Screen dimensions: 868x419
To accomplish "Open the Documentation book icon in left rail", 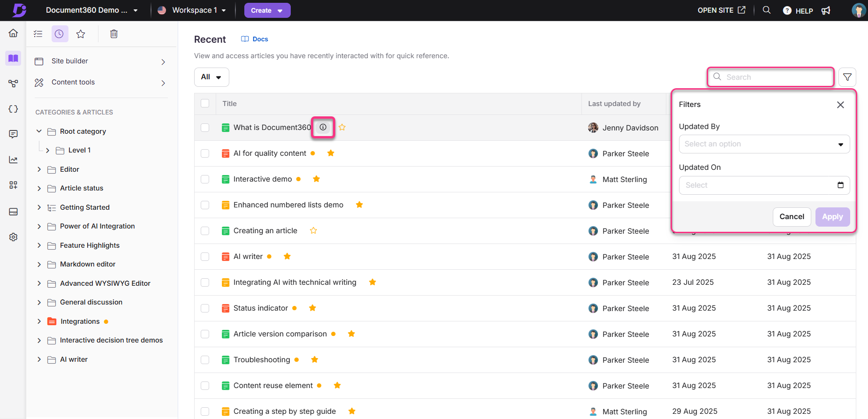I will [x=13, y=58].
